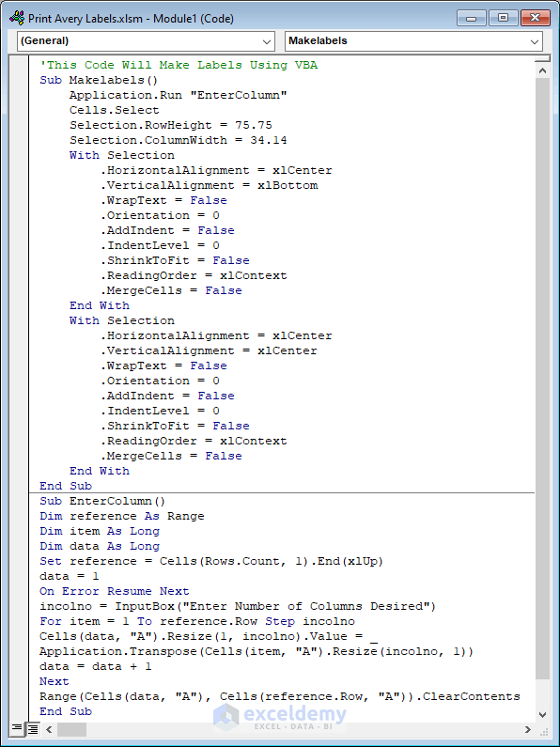Image resolution: width=560 pixels, height=747 pixels.
Task: Click Selection.RowHeight = 75.75 line
Action: [x=171, y=125]
